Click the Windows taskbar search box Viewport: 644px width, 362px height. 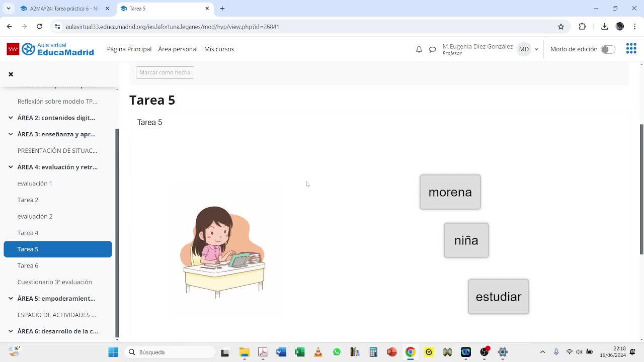170,352
